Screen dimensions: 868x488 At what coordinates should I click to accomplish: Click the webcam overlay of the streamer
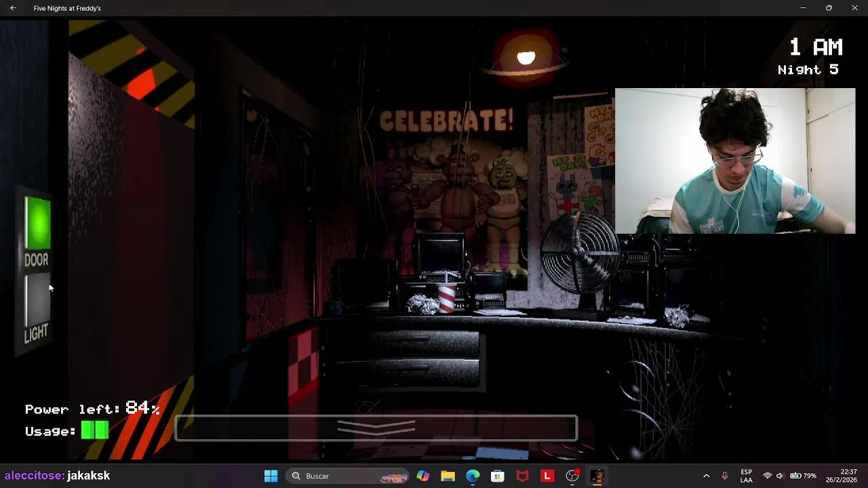point(735,161)
